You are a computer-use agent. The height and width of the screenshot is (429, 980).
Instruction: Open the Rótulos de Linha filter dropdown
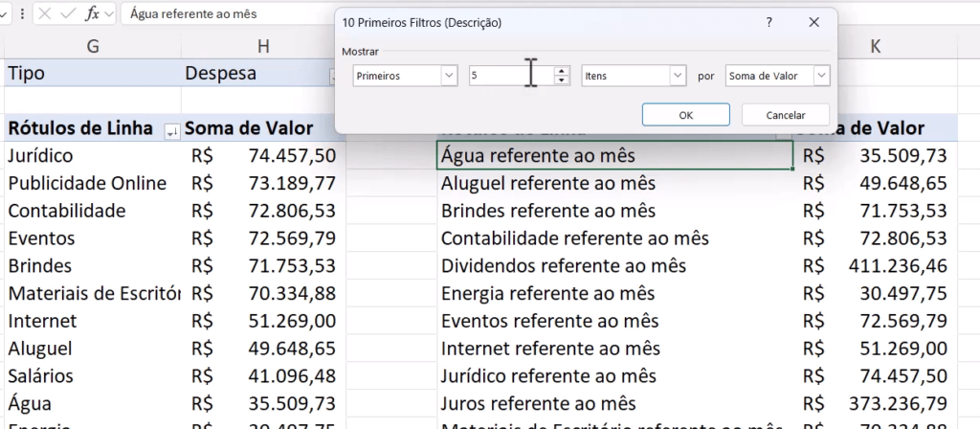tap(171, 131)
